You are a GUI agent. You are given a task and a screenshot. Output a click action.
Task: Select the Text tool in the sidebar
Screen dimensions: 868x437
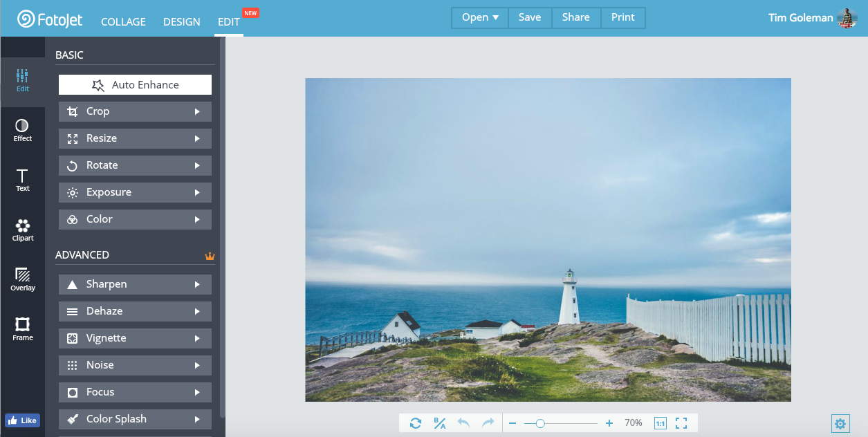tap(22, 180)
